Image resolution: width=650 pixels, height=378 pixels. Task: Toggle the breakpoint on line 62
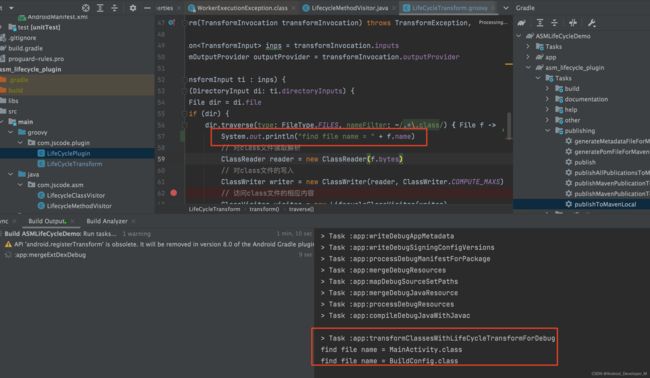pos(174,193)
